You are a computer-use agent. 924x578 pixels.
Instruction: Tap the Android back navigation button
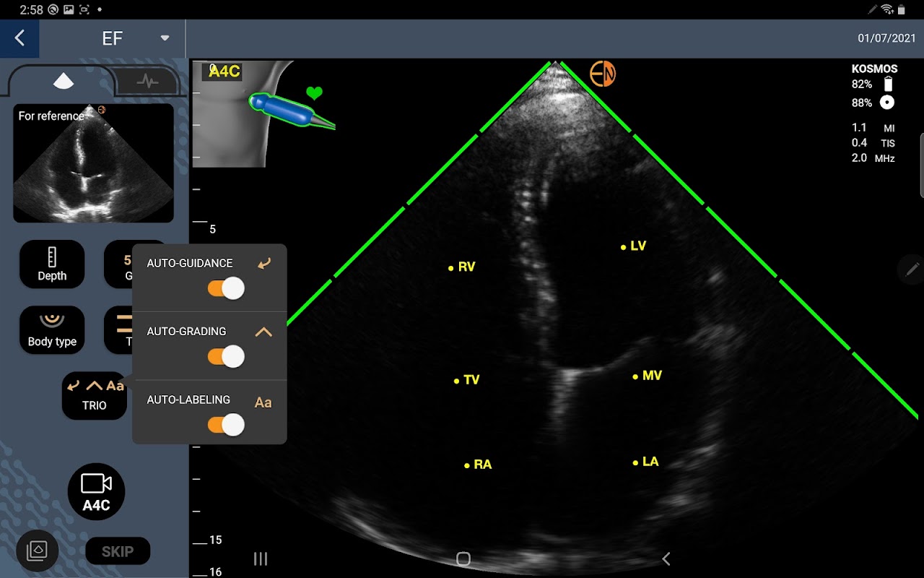point(666,558)
